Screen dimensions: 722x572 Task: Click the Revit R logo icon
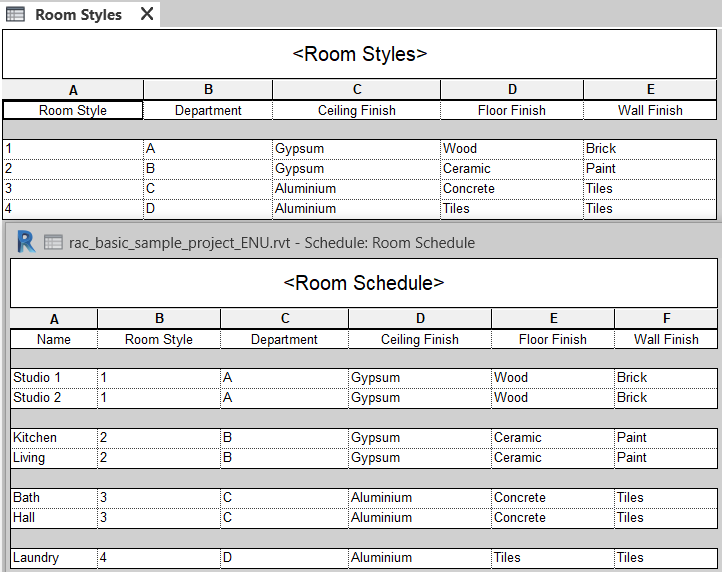26,242
